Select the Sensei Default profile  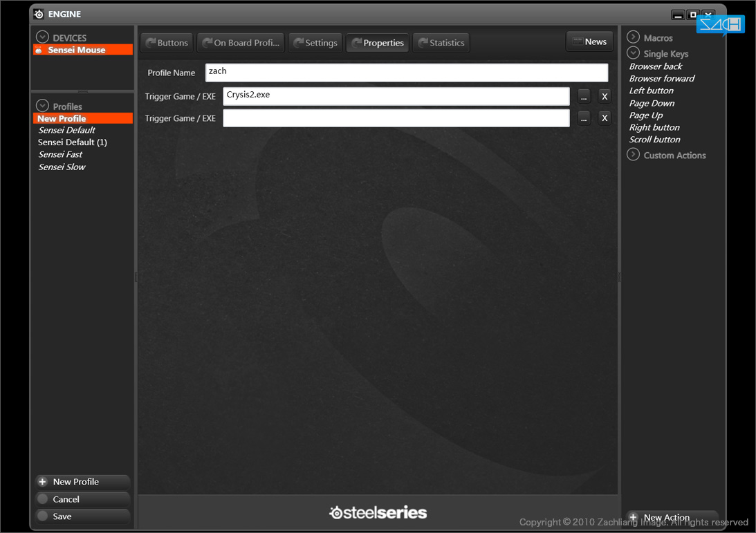pos(66,130)
